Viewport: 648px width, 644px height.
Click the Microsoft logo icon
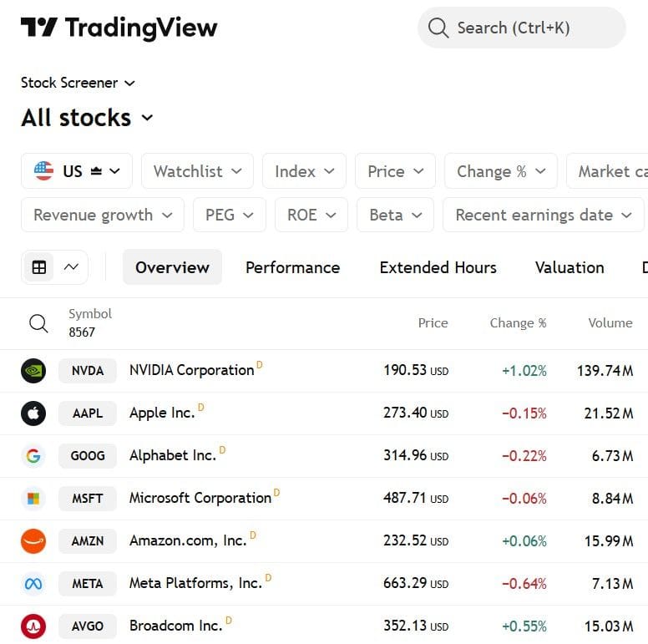pos(33,498)
